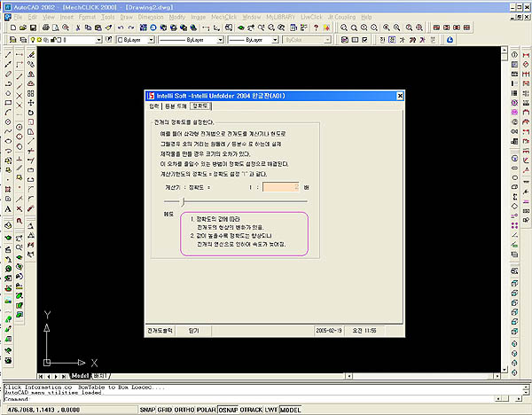
Task: Click the orange precision value input field
Action: point(281,187)
